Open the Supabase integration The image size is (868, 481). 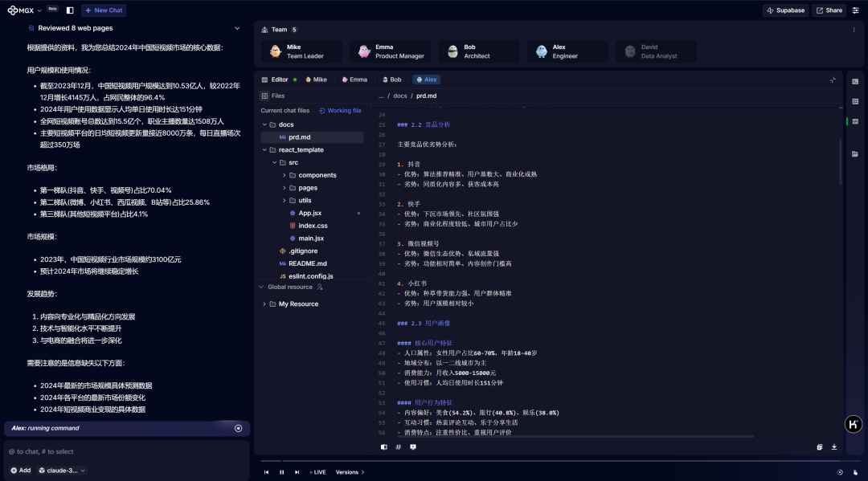(785, 10)
